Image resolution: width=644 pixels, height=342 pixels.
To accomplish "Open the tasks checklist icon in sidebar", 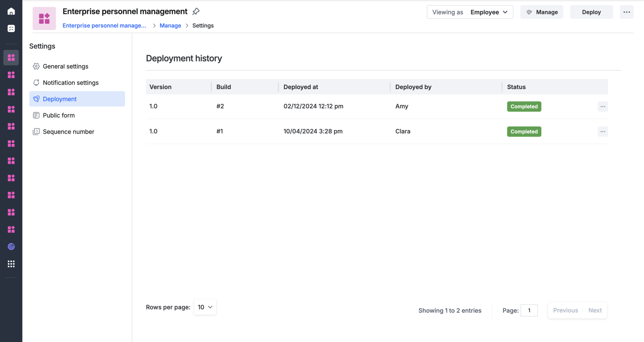I will 11,28.
